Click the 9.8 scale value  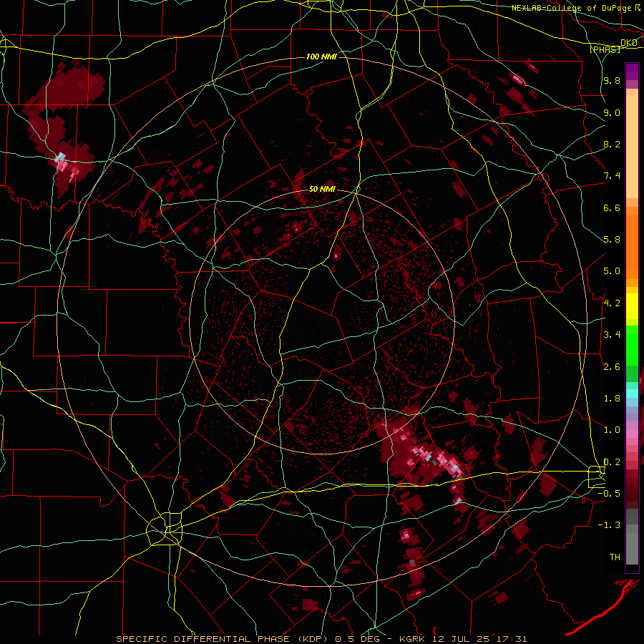(x=612, y=81)
